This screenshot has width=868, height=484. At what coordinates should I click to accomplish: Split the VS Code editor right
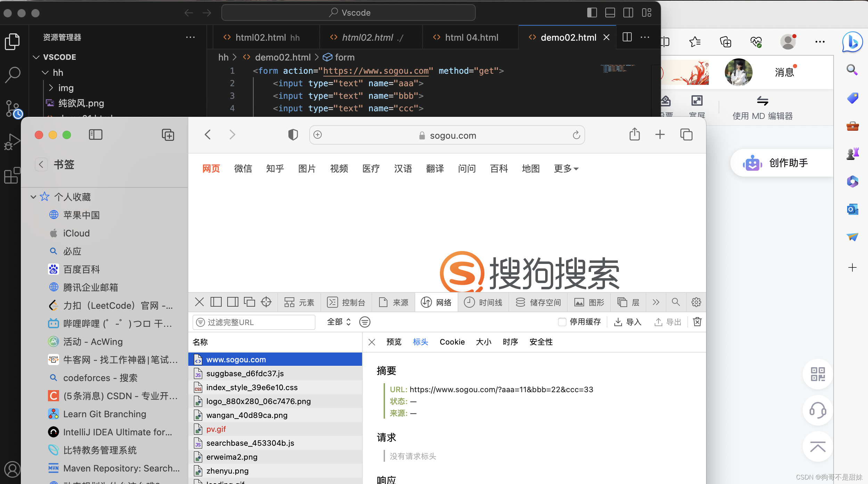tap(627, 37)
